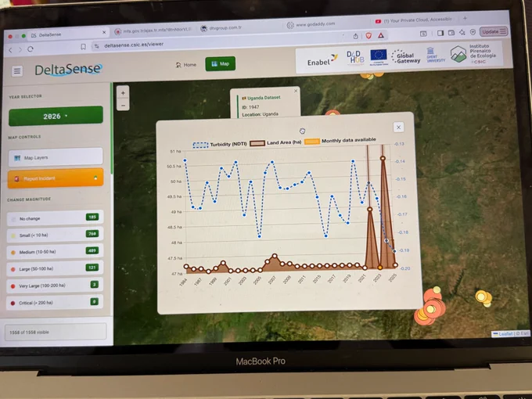Close the DeltaSense browser tab

[x=104, y=32]
